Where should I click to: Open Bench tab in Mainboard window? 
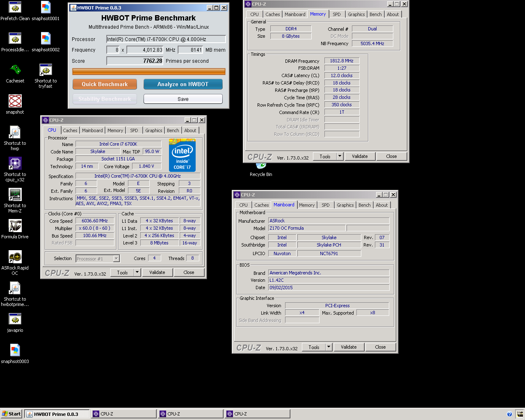(365, 205)
